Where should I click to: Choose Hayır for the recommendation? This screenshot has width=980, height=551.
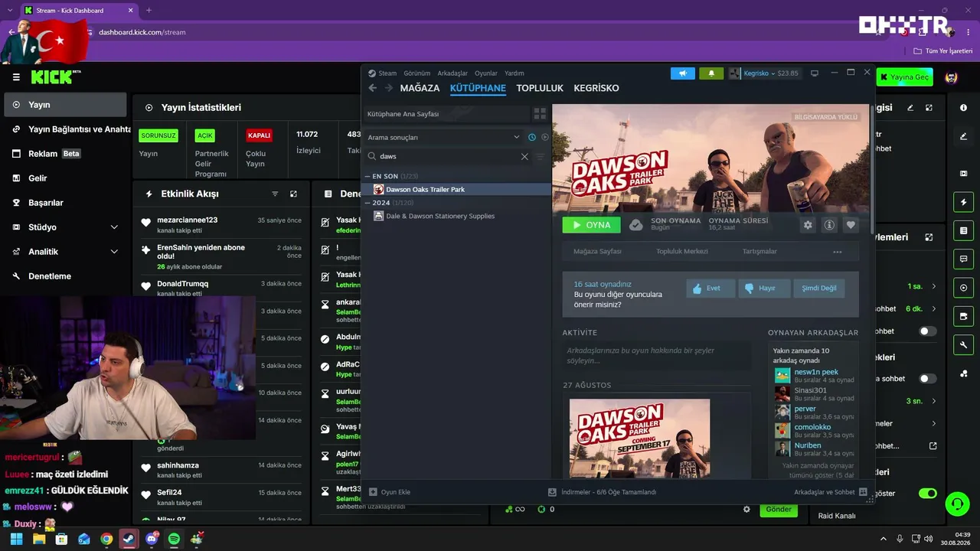coord(764,289)
